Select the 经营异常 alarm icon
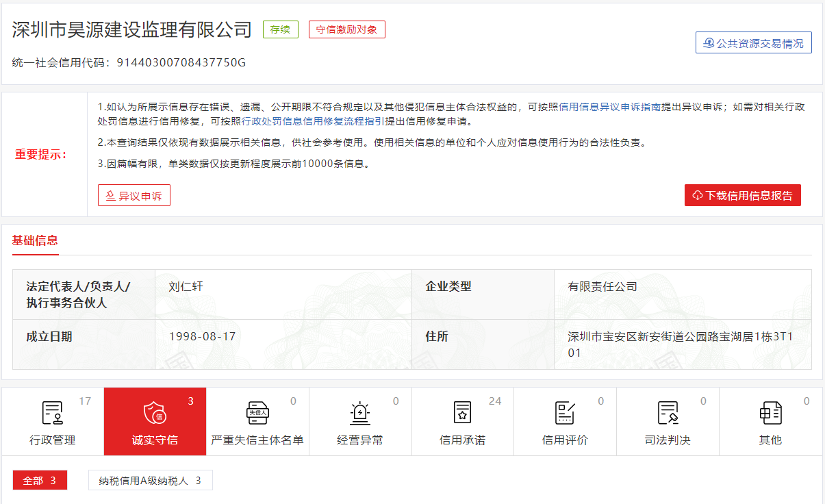Image resolution: width=825 pixels, height=504 pixels. tap(359, 413)
